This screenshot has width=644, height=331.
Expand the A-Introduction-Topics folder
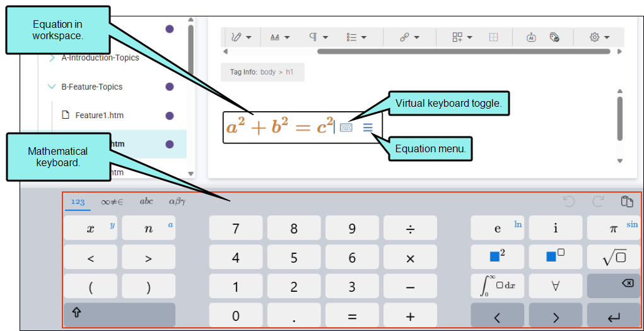[52, 58]
